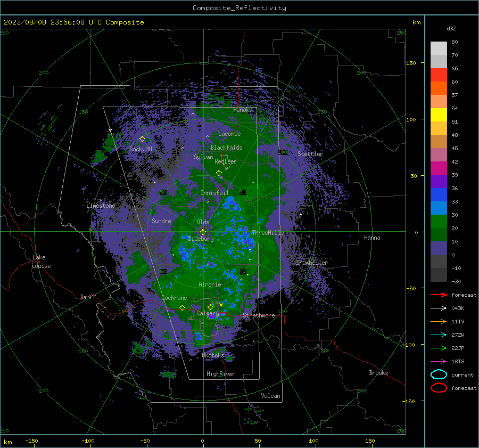479x448 pixels.
Task: Click the yellow diamond marker above Calgary
Action: point(210,307)
